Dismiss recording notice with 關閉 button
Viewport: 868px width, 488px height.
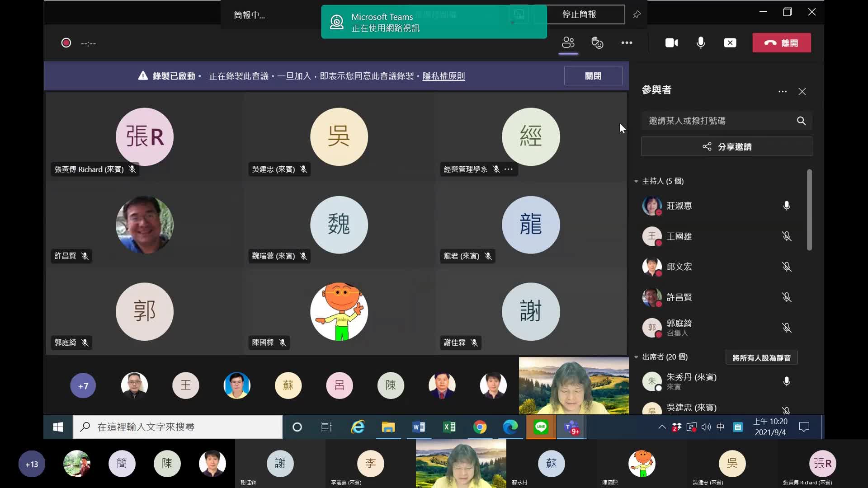click(593, 76)
